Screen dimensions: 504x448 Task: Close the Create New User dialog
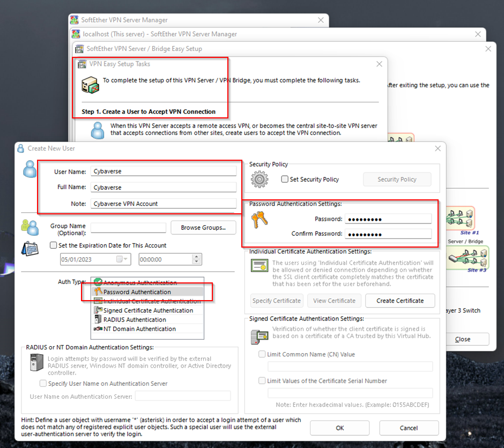click(x=438, y=148)
